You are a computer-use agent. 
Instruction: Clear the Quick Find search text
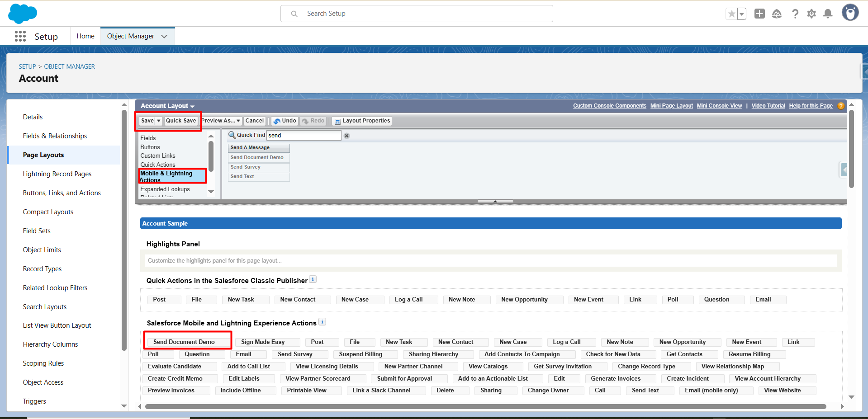(346, 136)
